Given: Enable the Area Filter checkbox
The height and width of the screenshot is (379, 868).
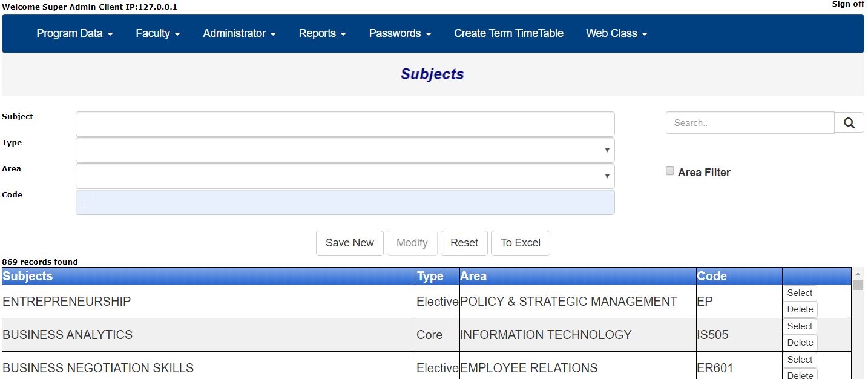Looking at the screenshot, I should pos(669,170).
